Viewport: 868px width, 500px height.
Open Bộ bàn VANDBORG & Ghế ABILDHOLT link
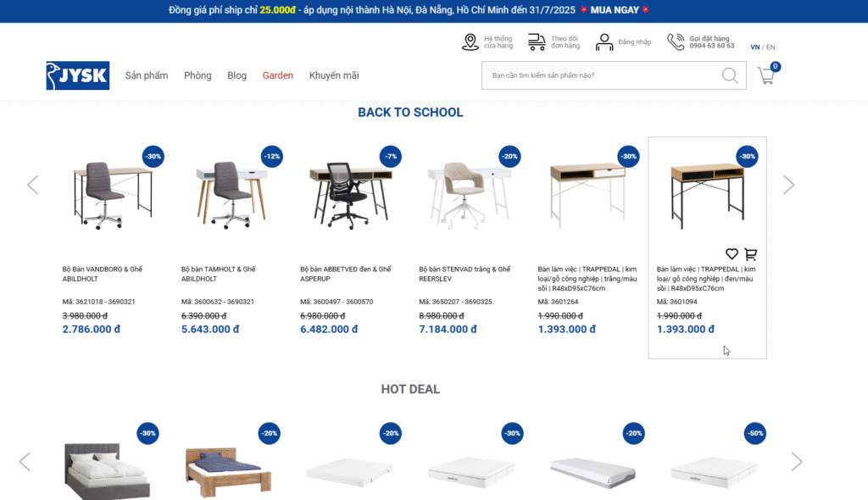click(x=103, y=274)
